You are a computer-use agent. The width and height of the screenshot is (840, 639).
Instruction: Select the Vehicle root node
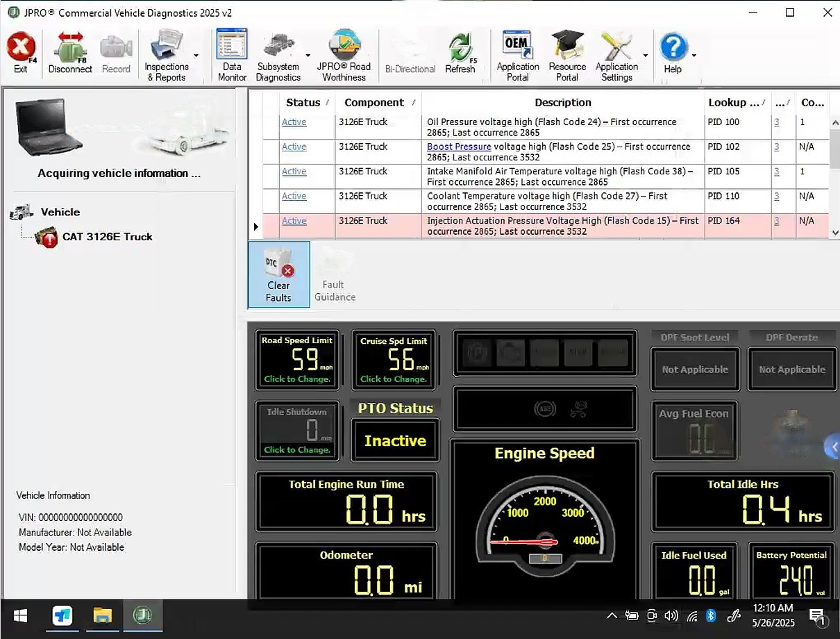point(60,212)
